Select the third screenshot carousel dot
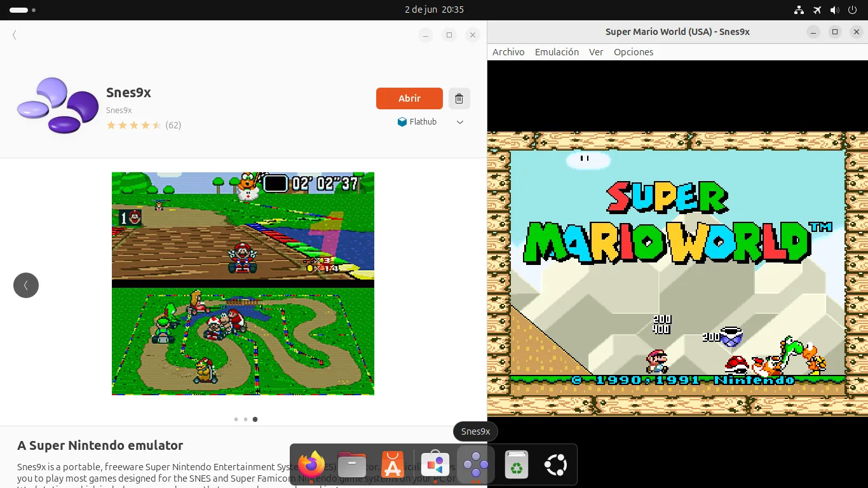Viewport: 868px width, 488px height. coord(255,419)
